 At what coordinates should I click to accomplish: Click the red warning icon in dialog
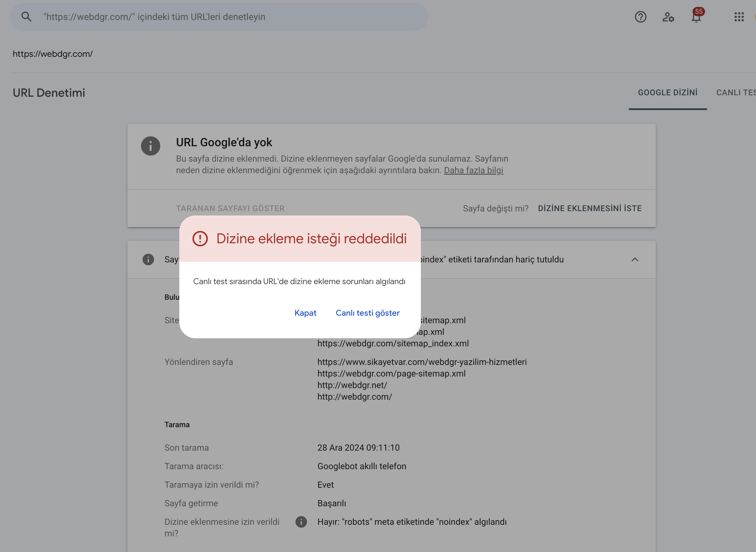coord(200,239)
